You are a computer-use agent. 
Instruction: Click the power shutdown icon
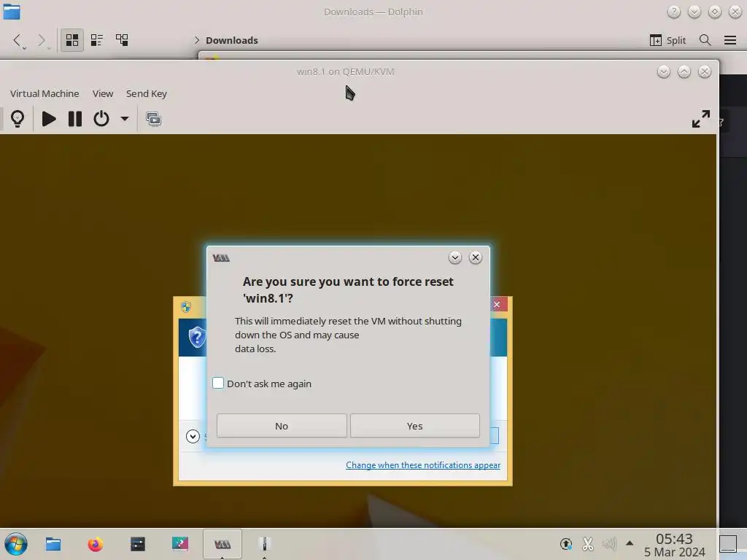[x=101, y=119]
